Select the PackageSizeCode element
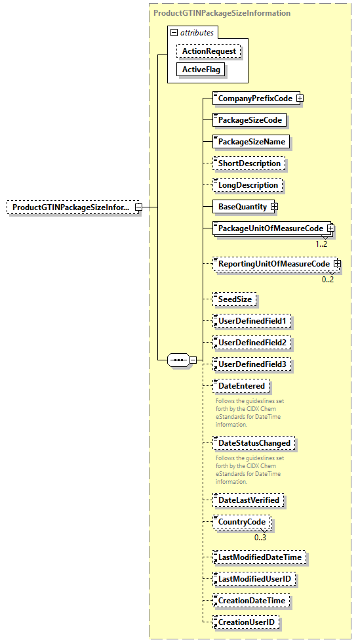 pyautogui.click(x=250, y=120)
